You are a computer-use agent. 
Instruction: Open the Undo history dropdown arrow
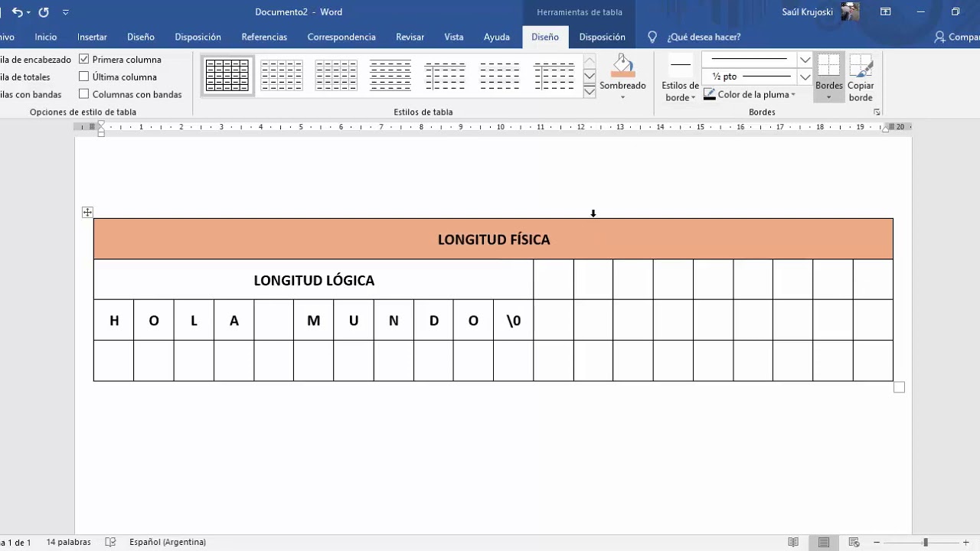pyautogui.click(x=28, y=12)
